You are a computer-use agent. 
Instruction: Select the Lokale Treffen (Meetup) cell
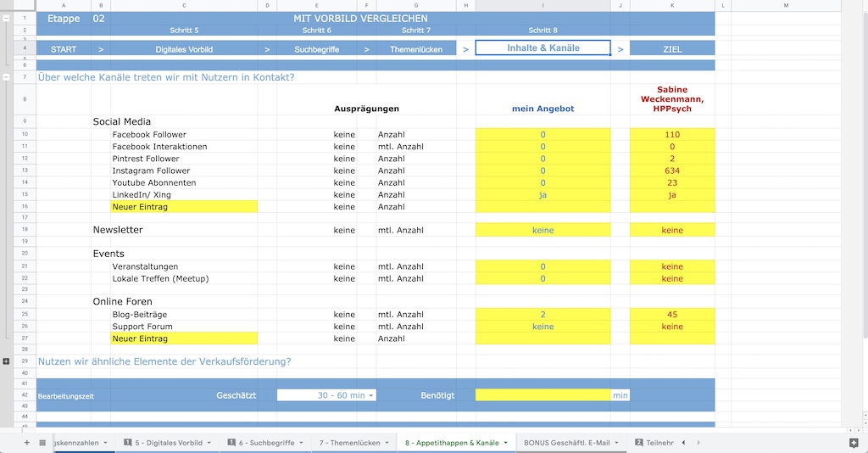coord(184,278)
